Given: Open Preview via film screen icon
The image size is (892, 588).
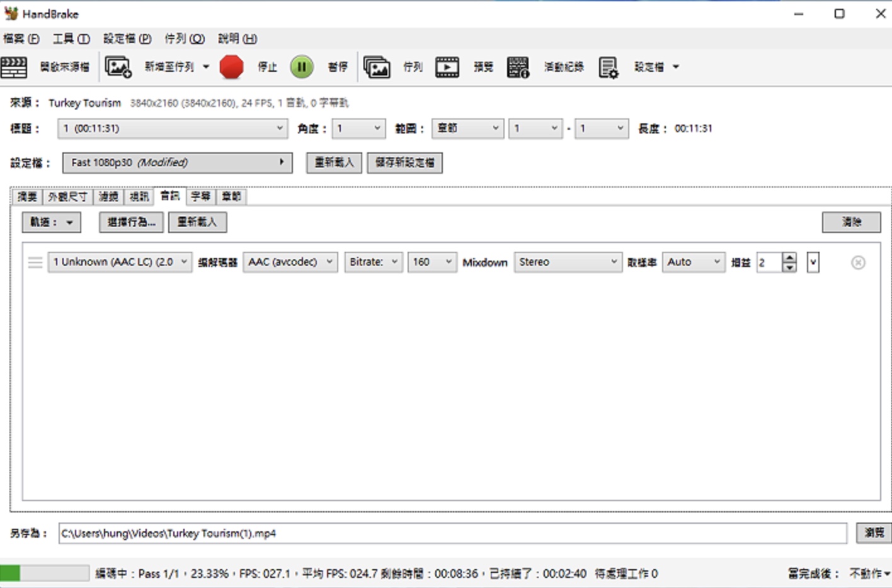Looking at the screenshot, I should (447, 67).
